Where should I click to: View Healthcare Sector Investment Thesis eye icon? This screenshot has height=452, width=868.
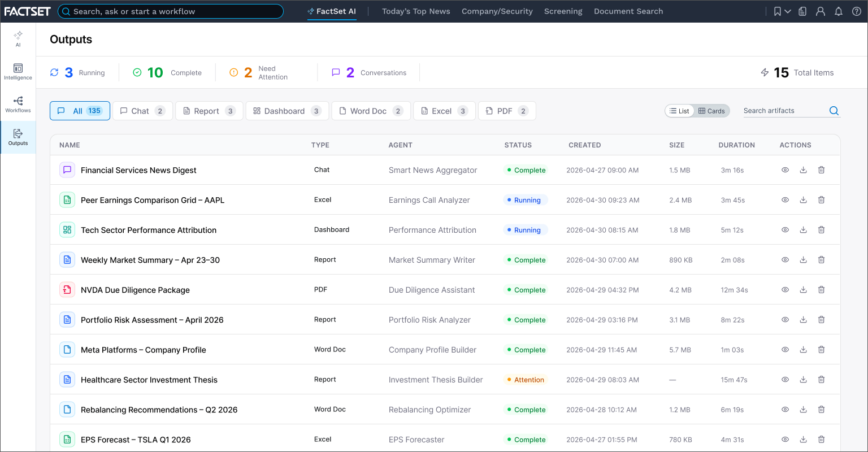(x=785, y=379)
